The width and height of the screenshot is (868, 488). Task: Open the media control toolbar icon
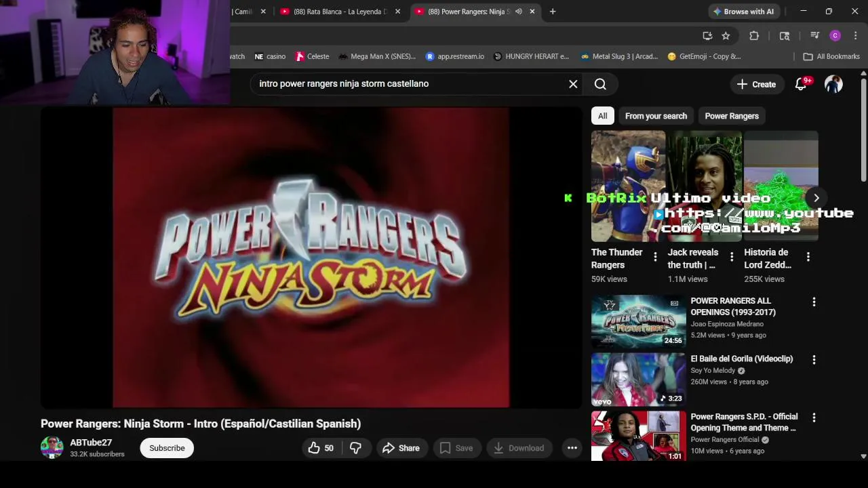click(x=815, y=36)
